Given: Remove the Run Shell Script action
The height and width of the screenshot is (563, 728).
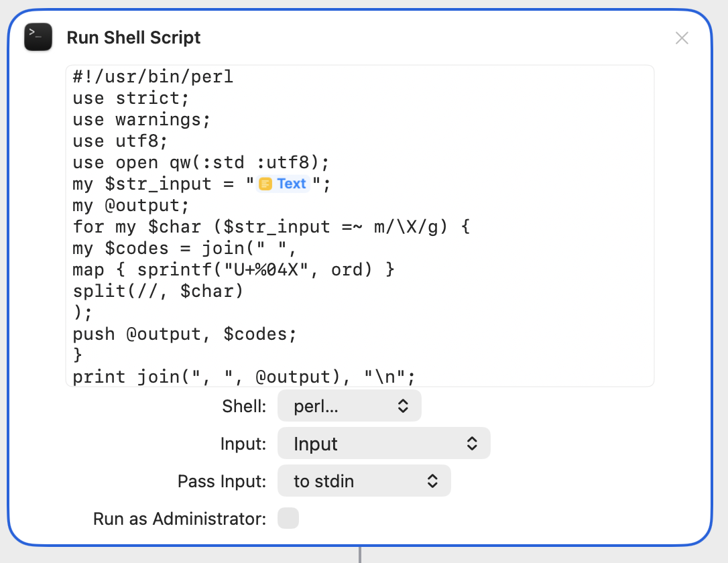Looking at the screenshot, I should pyautogui.click(x=682, y=38).
